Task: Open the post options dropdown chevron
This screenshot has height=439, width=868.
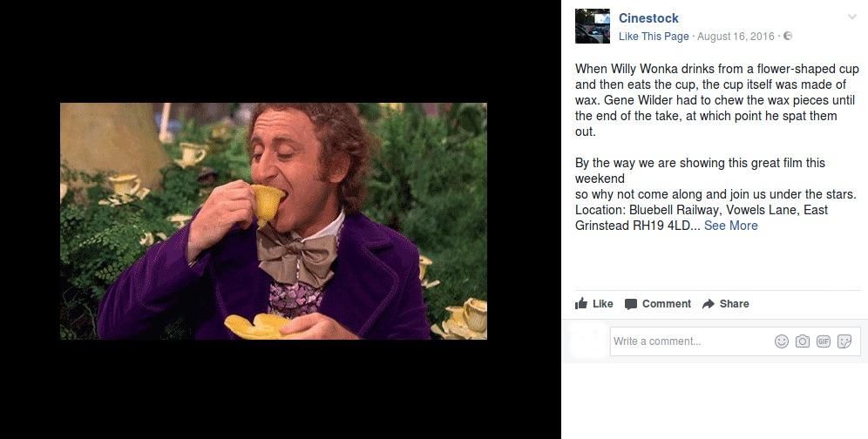Action: tap(852, 17)
